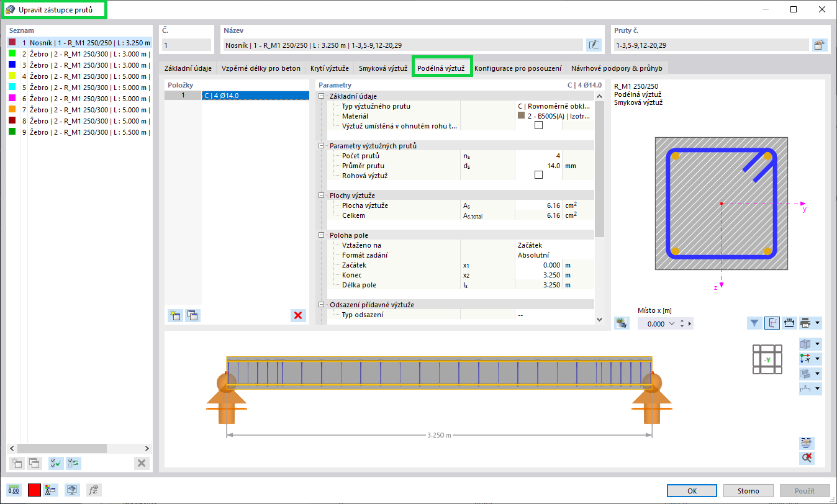Click the fx formula icon

coord(94,490)
